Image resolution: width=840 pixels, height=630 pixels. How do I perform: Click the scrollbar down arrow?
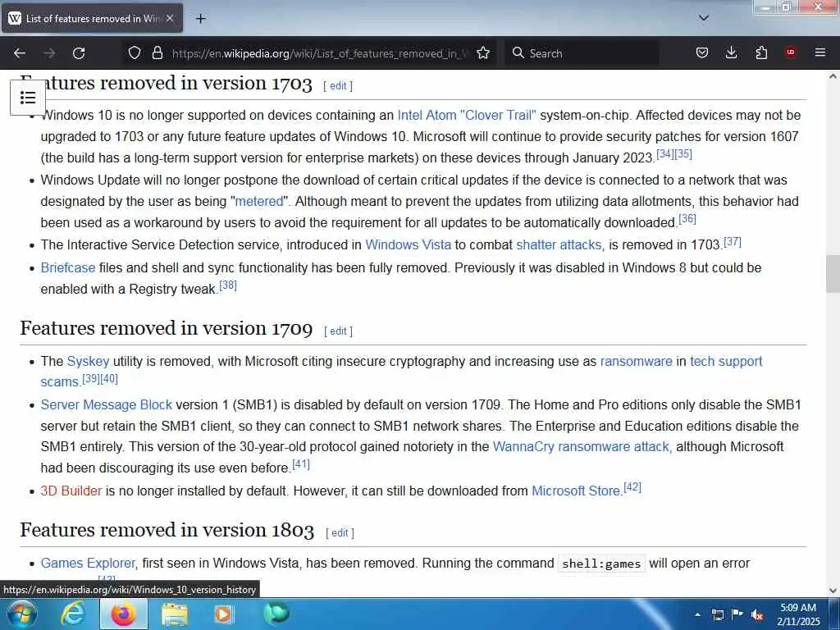tap(833, 591)
